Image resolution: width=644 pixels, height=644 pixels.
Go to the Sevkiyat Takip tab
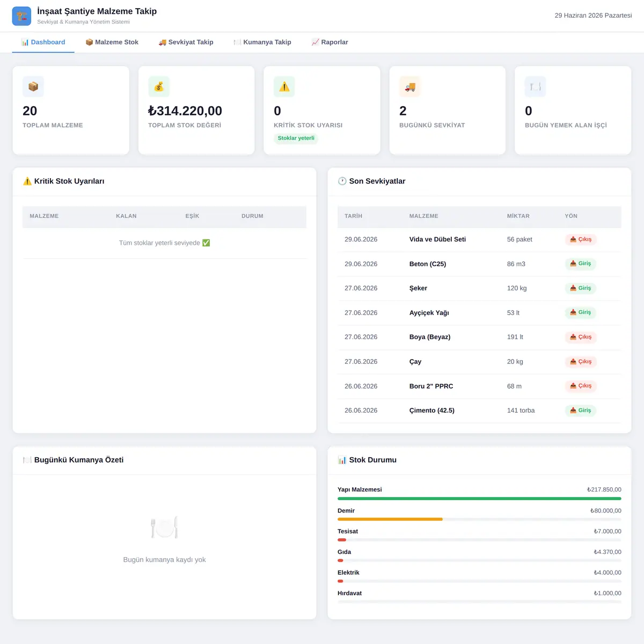(186, 42)
